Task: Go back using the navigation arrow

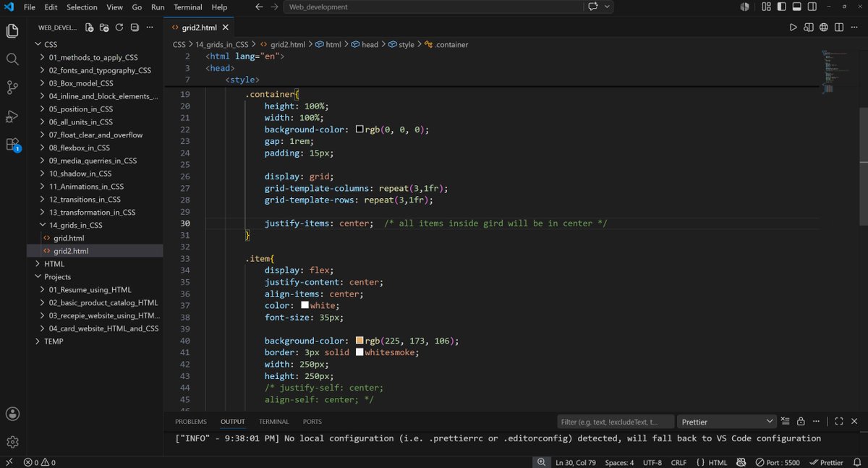Action: 260,7
